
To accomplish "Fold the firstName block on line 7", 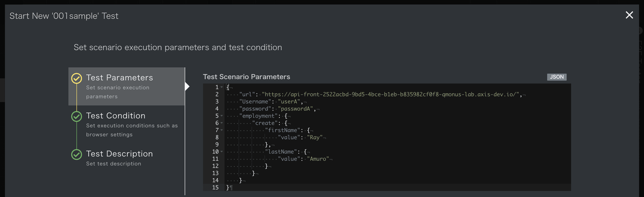I will [x=222, y=130].
